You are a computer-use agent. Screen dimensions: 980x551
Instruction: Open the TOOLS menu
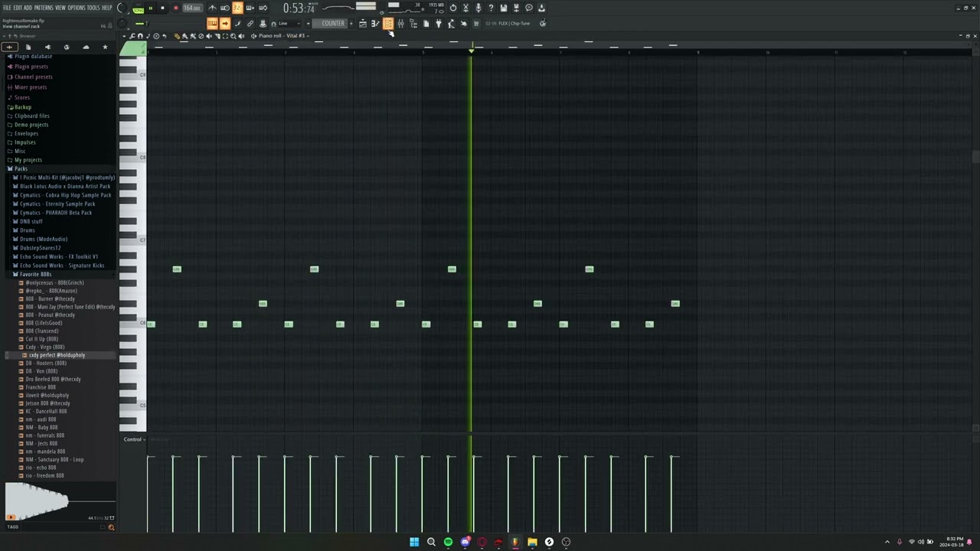click(93, 8)
